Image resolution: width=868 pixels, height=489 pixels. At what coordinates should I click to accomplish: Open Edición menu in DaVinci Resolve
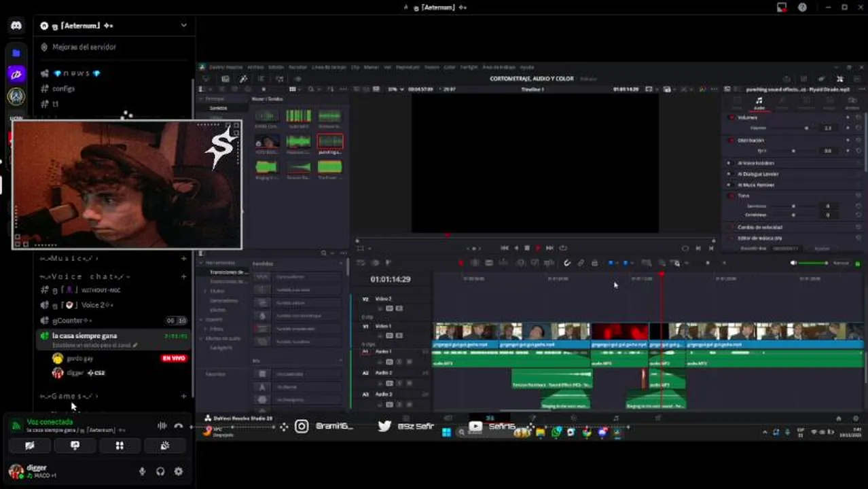tap(276, 67)
